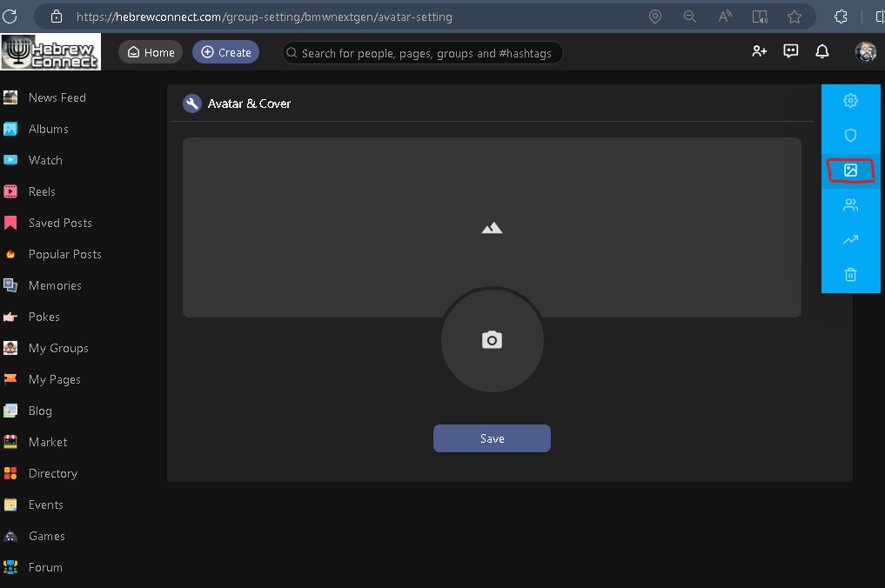Open News Feed from the sidebar
885x588 pixels.
pos(57,97)
